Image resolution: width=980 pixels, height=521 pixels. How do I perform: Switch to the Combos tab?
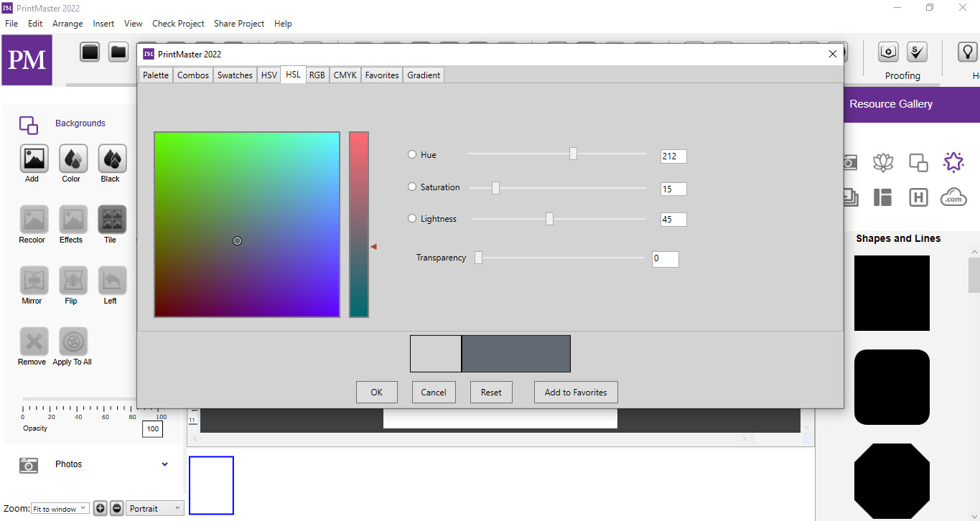click(x=193, y=75)
